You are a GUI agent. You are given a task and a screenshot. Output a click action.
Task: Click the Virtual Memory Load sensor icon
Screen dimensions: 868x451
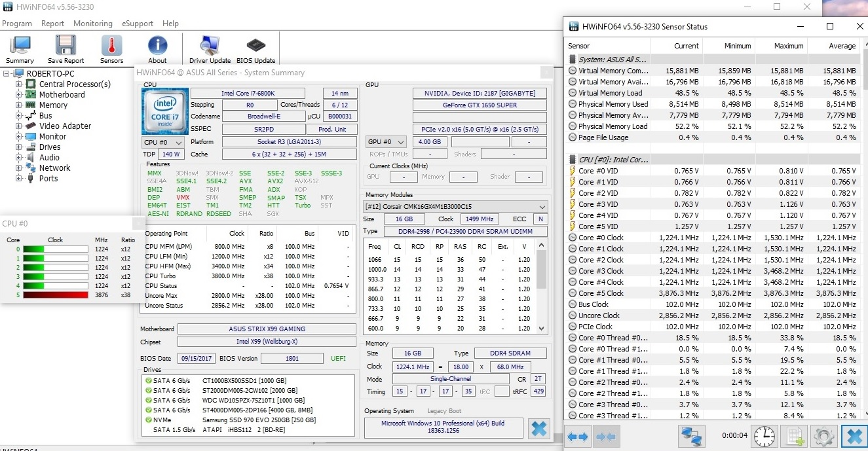pos(573,93)
